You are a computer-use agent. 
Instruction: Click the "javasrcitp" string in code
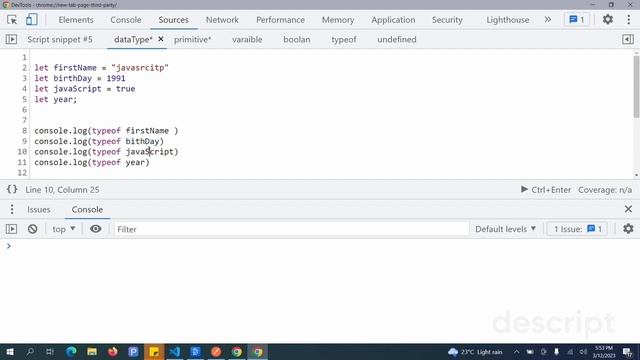tap(140, 68)
